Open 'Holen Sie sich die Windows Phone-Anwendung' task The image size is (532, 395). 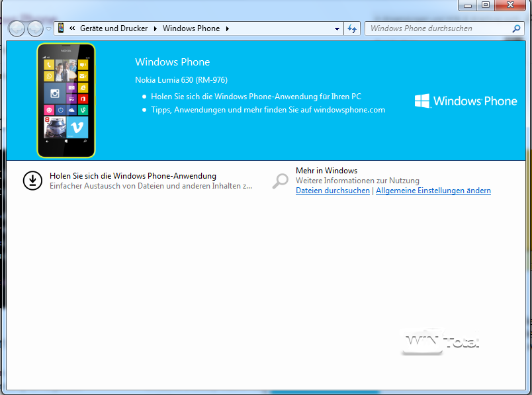pos(133,176)
